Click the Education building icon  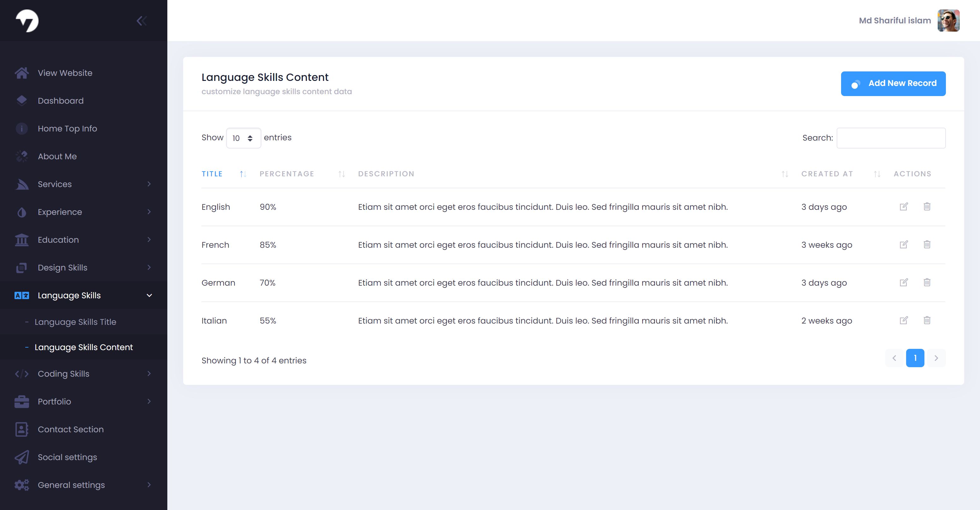click(22, 240)
